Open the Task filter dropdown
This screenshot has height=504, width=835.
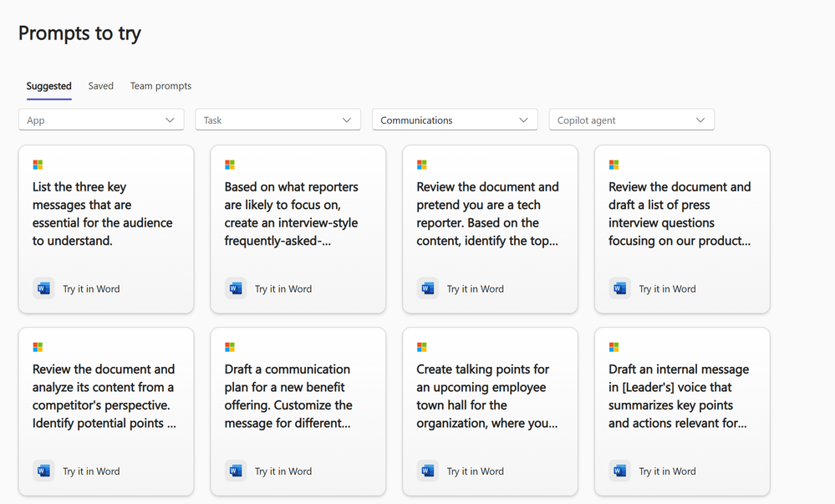[278, 120]
